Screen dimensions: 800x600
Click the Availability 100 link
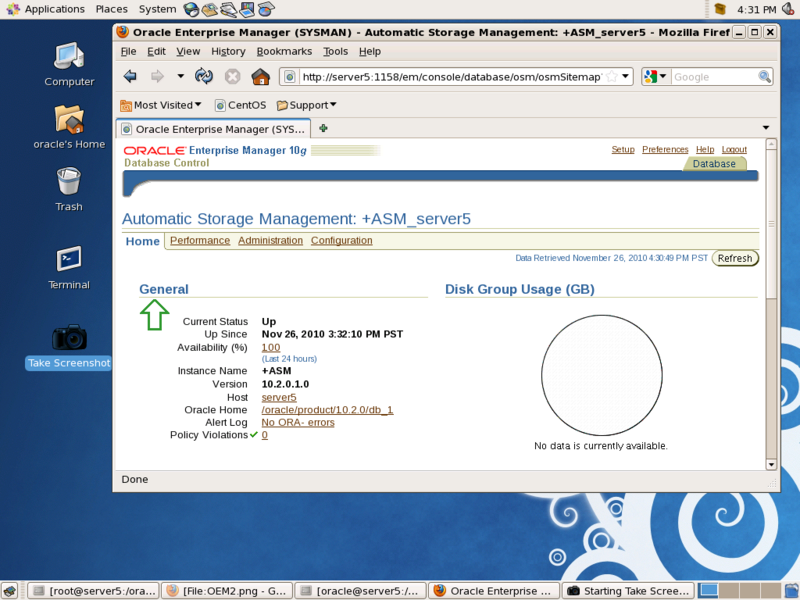click(271, 347)
